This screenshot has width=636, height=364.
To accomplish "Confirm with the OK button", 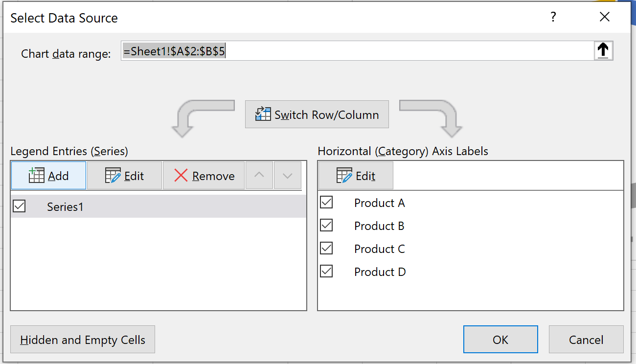I will click(500, 340).
